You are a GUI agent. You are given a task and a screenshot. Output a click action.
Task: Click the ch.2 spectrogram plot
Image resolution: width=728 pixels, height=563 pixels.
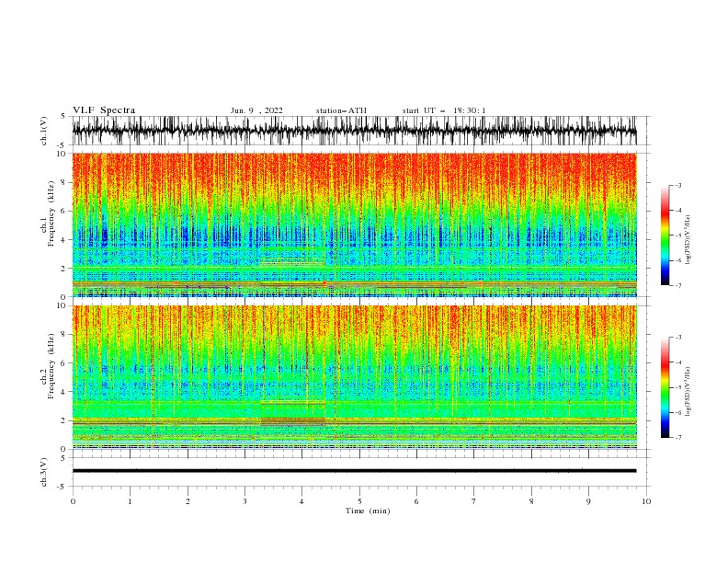coord(354,377)
